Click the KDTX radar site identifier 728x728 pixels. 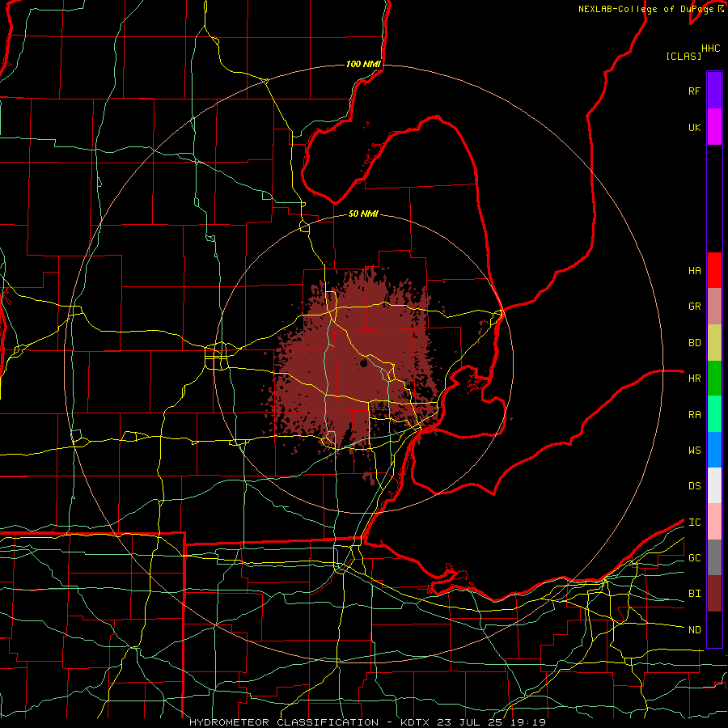pos(415,722)
